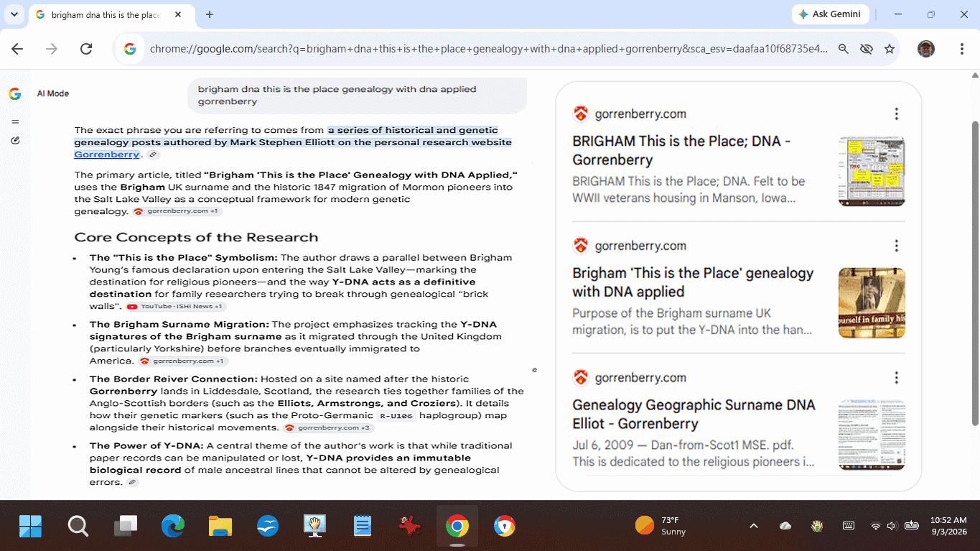The width and height of the screenshot is (980, 551).
Task: Open options for Genealogy Geographic Surname result
Action: [x=896, y=378]
